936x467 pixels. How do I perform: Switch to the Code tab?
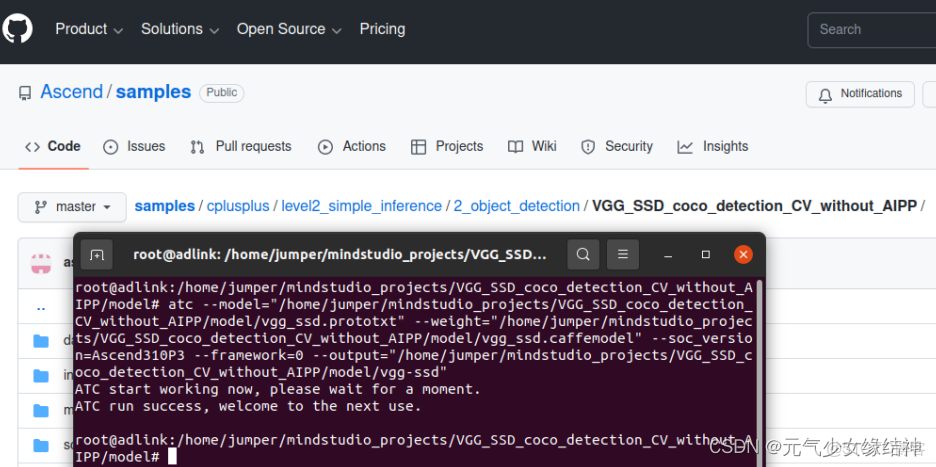pos(53,146)
